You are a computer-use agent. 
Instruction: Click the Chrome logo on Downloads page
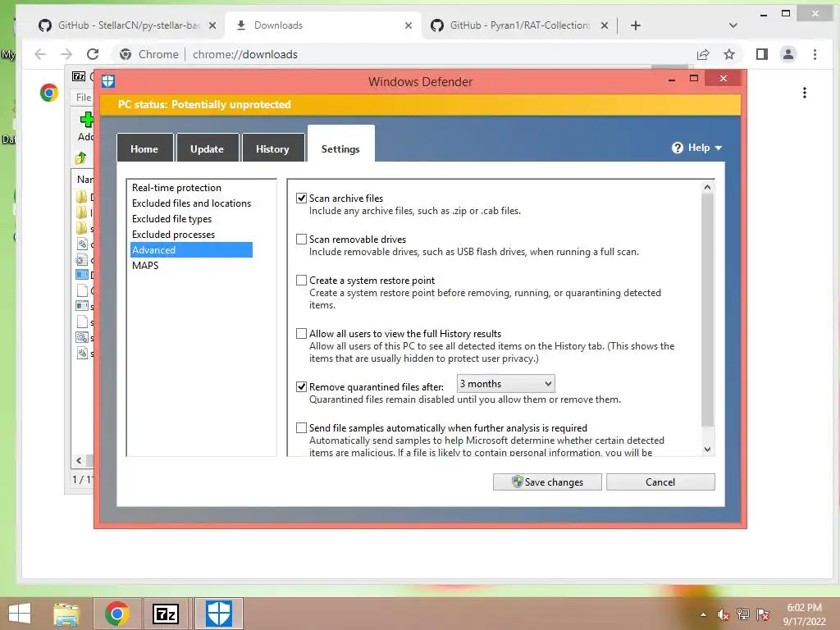(48, 93)
